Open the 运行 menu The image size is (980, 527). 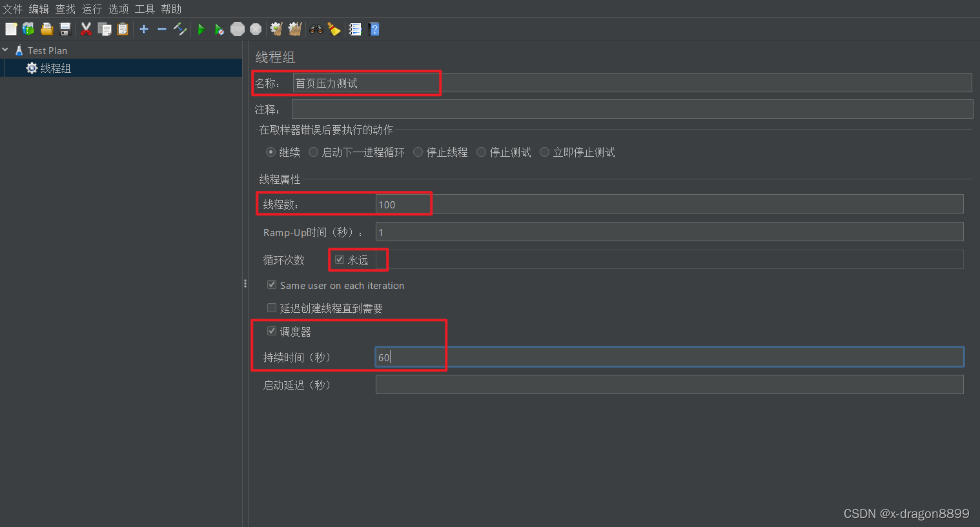point(92,9)
